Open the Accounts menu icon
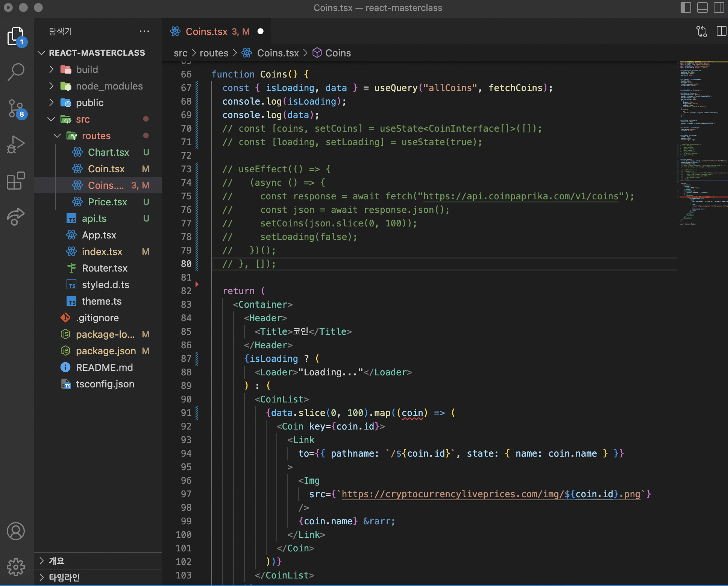 [16, 531]
